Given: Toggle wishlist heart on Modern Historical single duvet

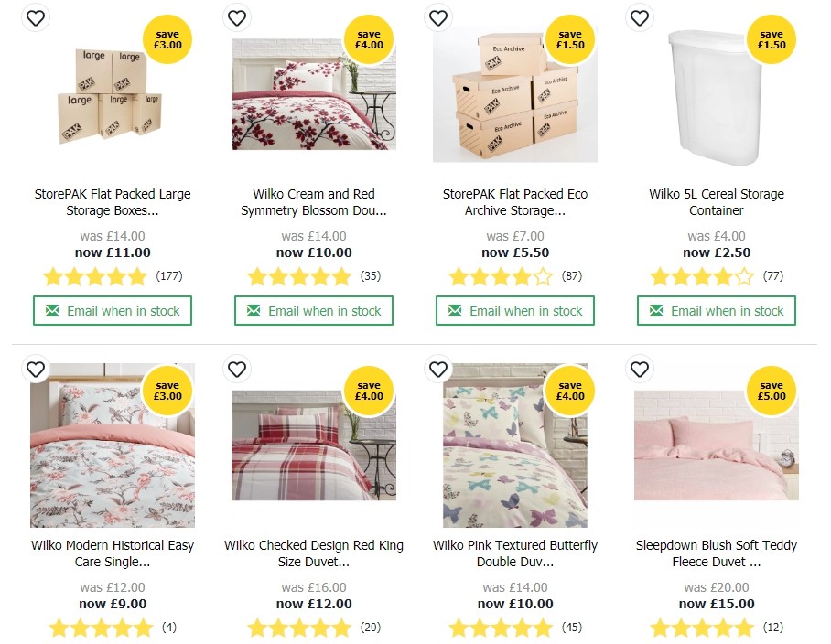Looking at the screenshot, I should click(x=36, y=370).
